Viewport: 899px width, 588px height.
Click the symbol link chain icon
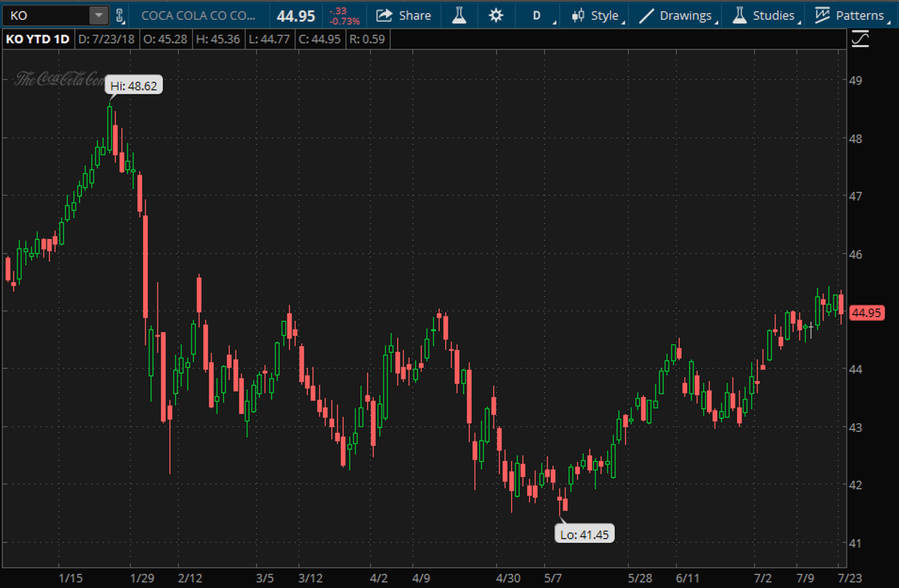119,15
